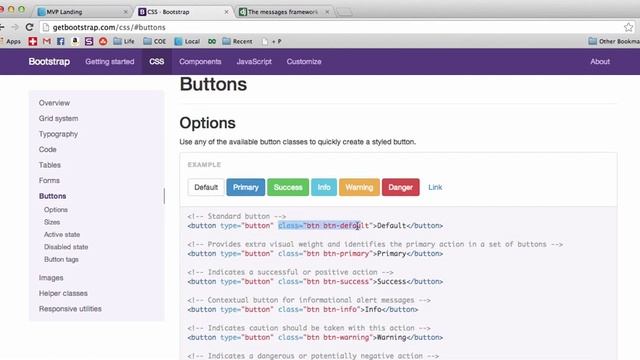Image resolution: width=640 pixels, height=360 pixels.
Task: Jump to Sizes sub-item in sidebar
Action: 52,222
